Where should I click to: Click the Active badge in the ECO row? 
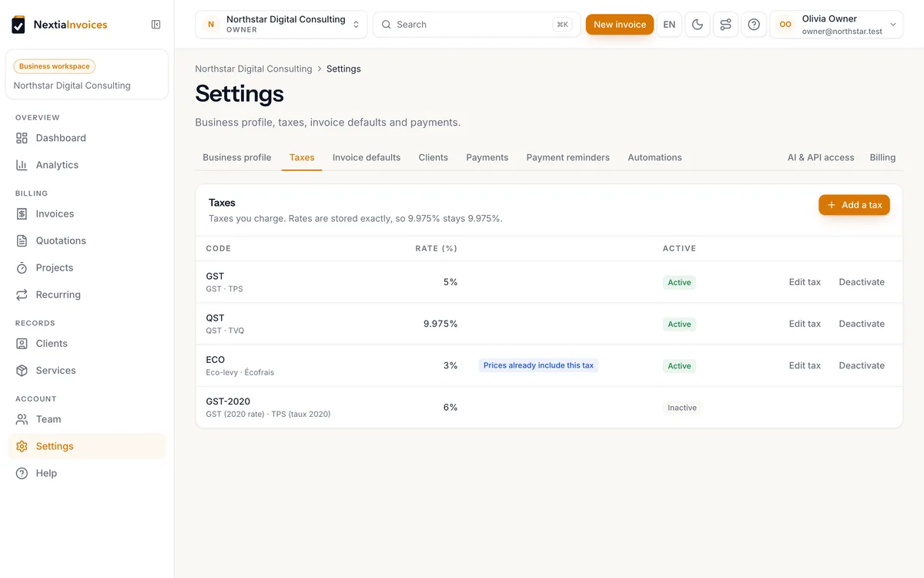679,366
